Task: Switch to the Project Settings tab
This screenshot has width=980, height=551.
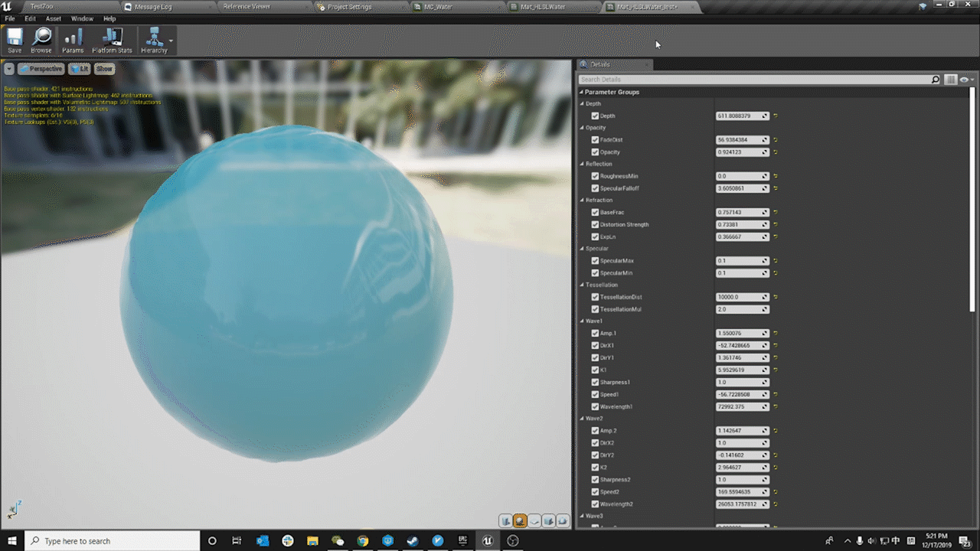Action: pos(361,7)
